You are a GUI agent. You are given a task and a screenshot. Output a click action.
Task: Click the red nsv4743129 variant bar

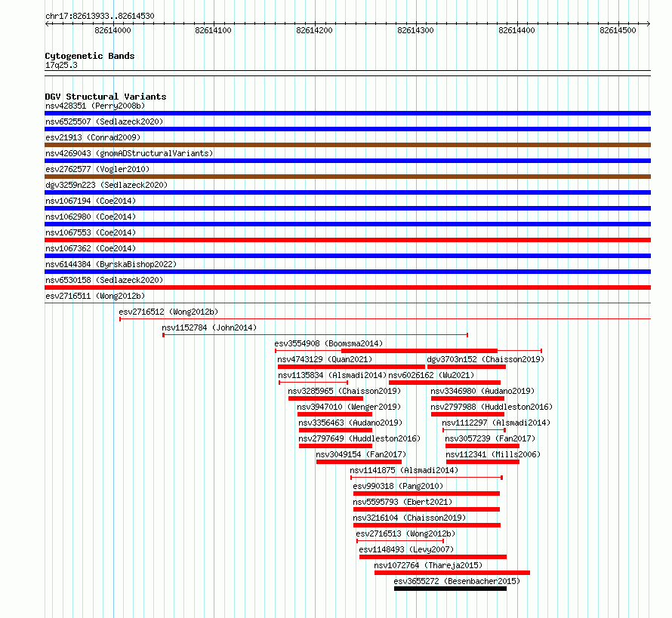tap(351, 367)
